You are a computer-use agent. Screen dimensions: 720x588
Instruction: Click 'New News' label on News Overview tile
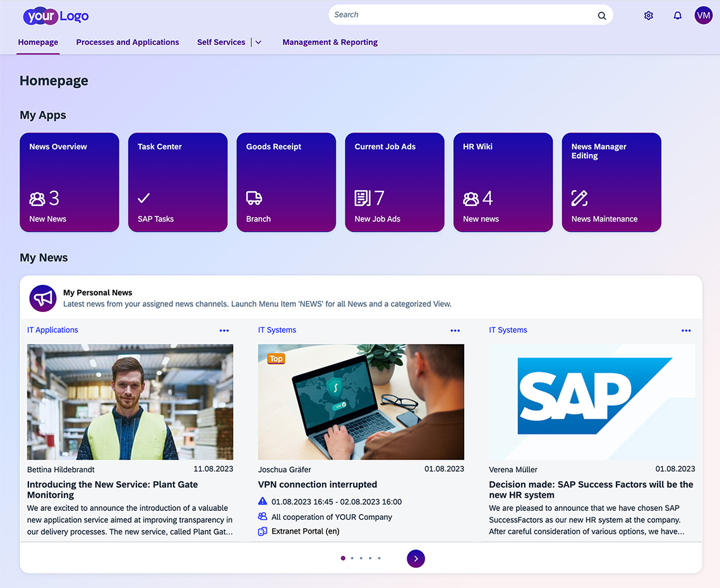(48, 219)
